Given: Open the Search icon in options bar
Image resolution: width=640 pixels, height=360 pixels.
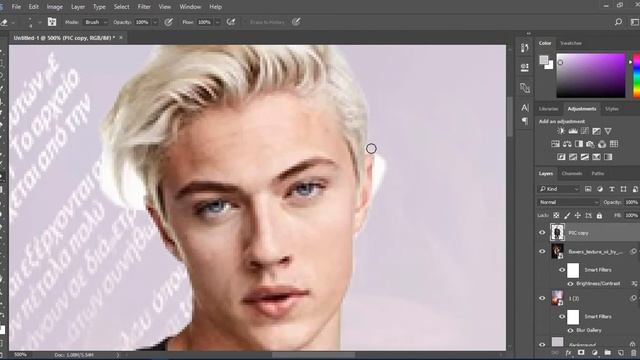Looking at the screenshot, I should click(x=618, y=22).
